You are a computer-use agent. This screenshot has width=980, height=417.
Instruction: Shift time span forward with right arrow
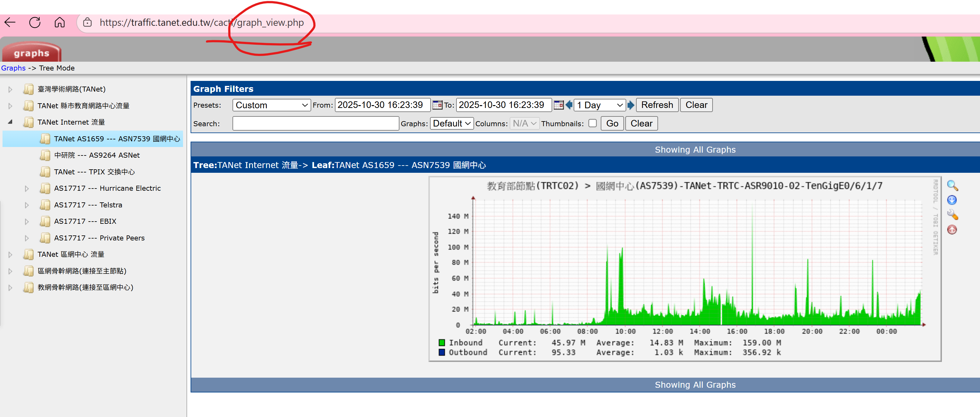coord(630,105)
